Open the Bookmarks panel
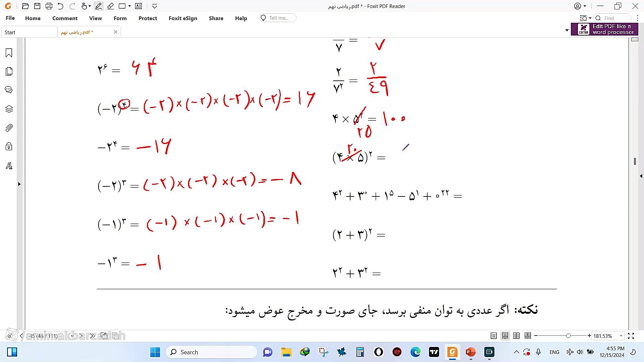 [9, 53]
